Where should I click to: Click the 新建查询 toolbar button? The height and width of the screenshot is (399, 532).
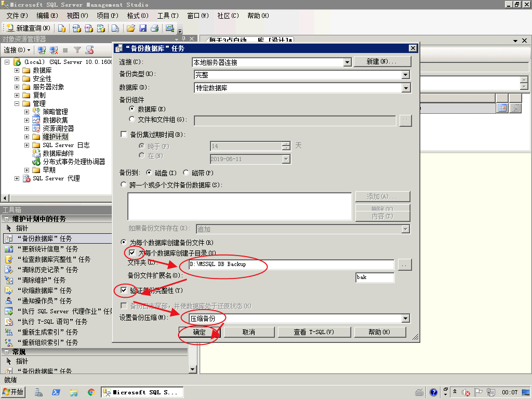(28, 28)
